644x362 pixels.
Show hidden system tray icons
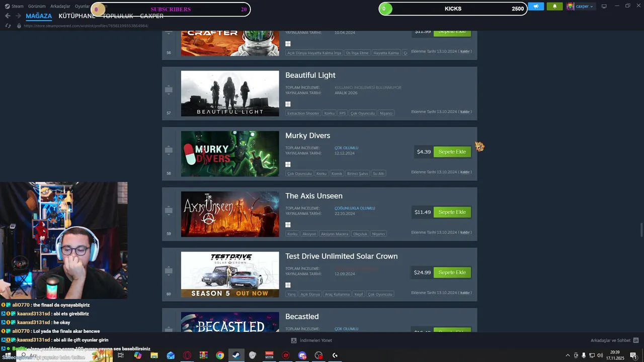click(x=568, y=355)
